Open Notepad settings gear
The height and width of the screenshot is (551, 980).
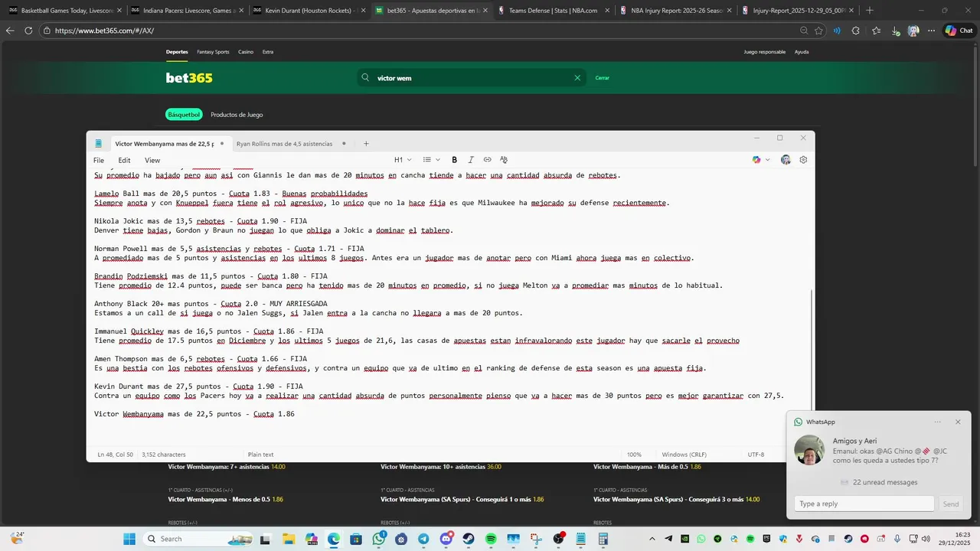[x=803, y=160]
